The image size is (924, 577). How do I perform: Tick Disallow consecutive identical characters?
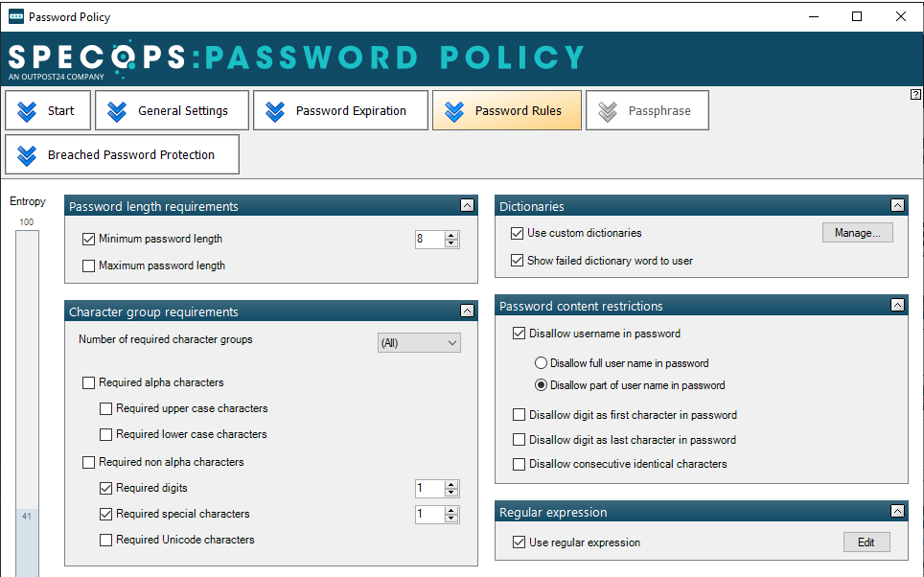[x=519, y=465]
